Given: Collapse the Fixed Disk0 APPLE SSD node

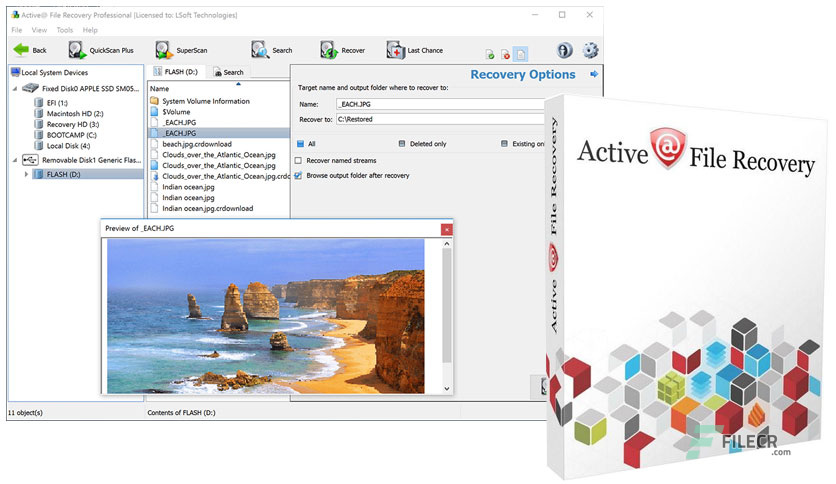Looking at the screenshot, I should click(15, 88).
